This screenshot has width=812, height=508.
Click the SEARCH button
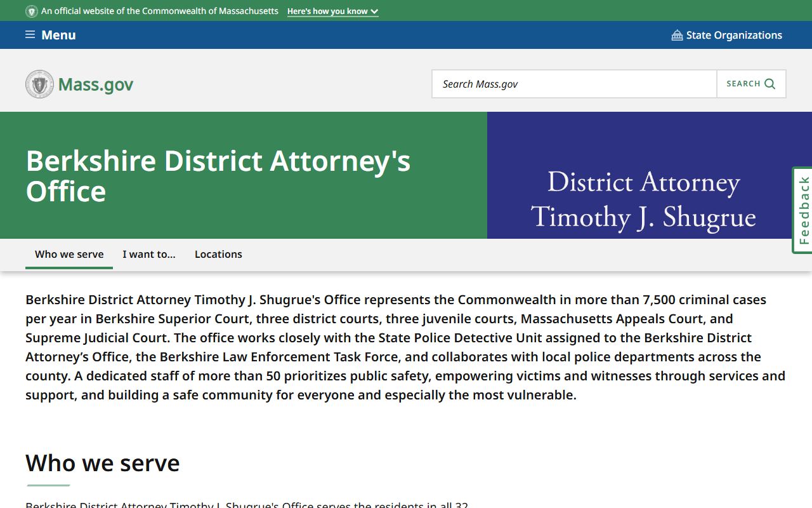coord(751,84)
